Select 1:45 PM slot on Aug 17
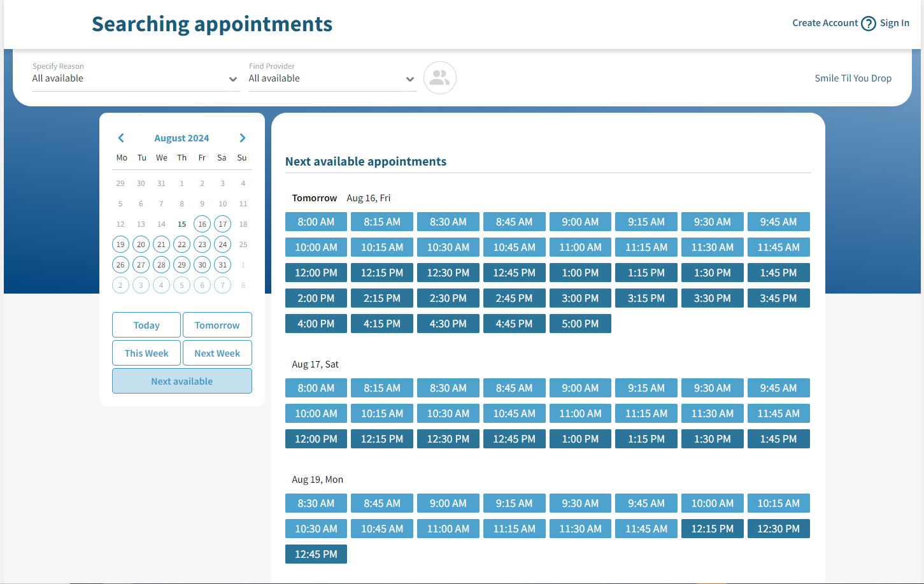The image size is (924, 584). 778,439
